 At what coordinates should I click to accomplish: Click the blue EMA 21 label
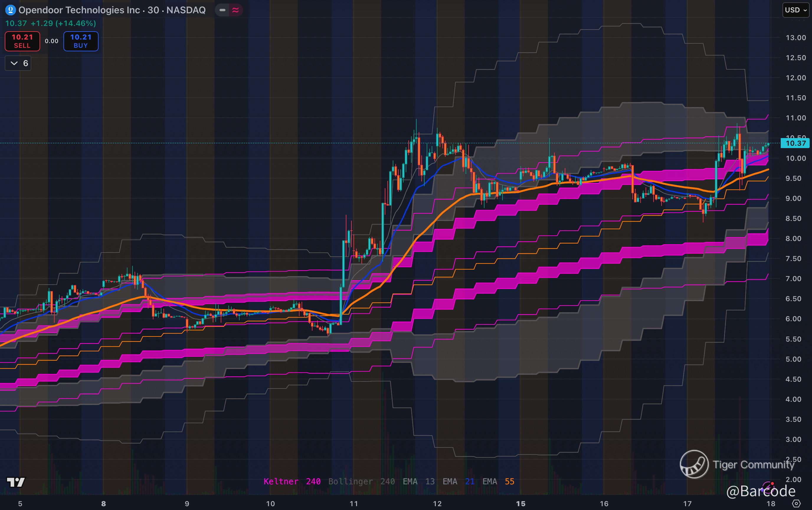[458, 481]
